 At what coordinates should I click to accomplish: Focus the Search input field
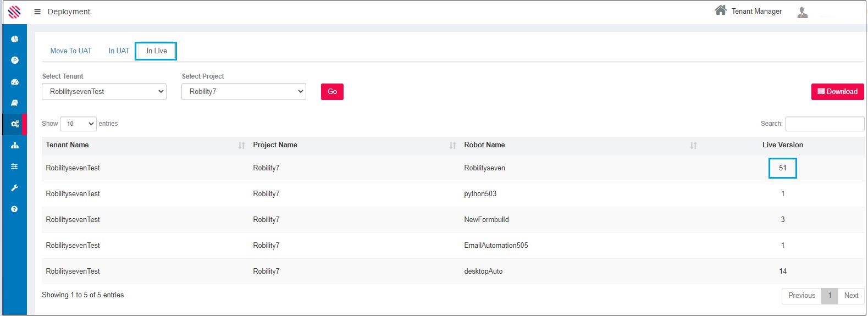coord(825,124)
